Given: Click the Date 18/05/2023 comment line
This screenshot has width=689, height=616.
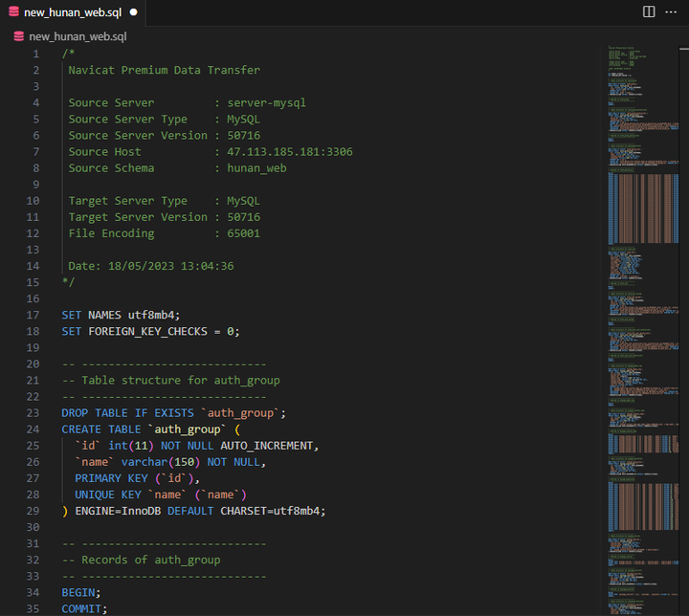Looking at the screenshot, I should pyautogui.click(x=151, y=266).
